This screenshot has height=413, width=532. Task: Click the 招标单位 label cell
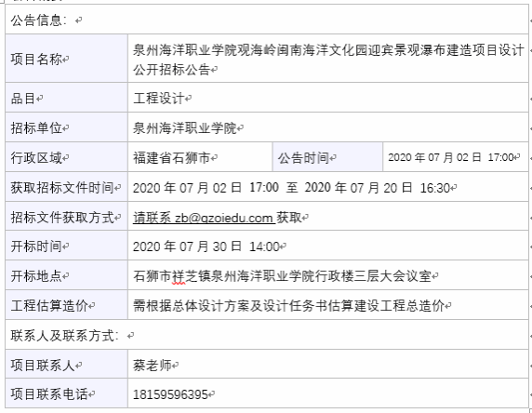pos(67,127)
